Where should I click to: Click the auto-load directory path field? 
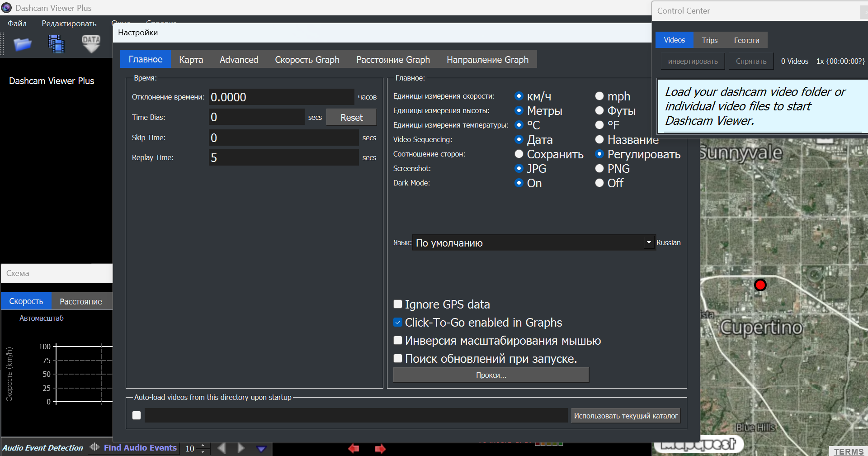tap(356, 415)
